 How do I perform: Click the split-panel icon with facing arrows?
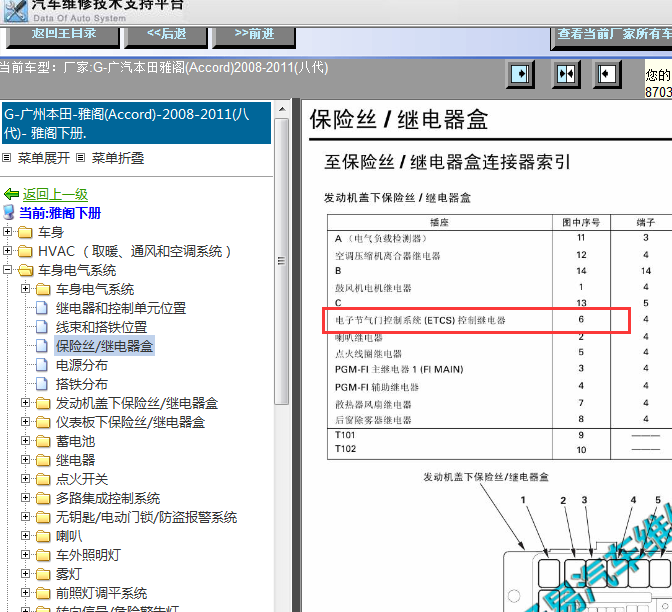coord(566,74)
